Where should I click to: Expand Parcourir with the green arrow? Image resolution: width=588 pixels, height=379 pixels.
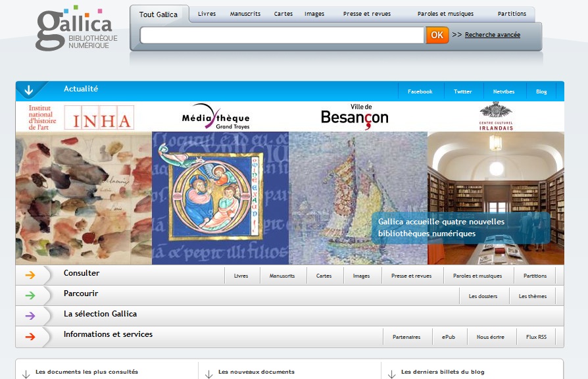(30, 295)
